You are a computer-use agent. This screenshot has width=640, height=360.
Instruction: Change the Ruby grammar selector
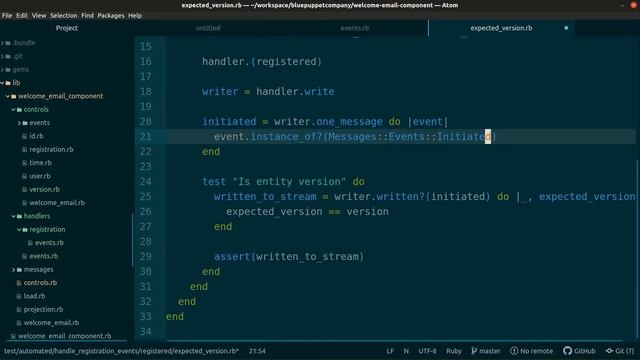[453, 351]
